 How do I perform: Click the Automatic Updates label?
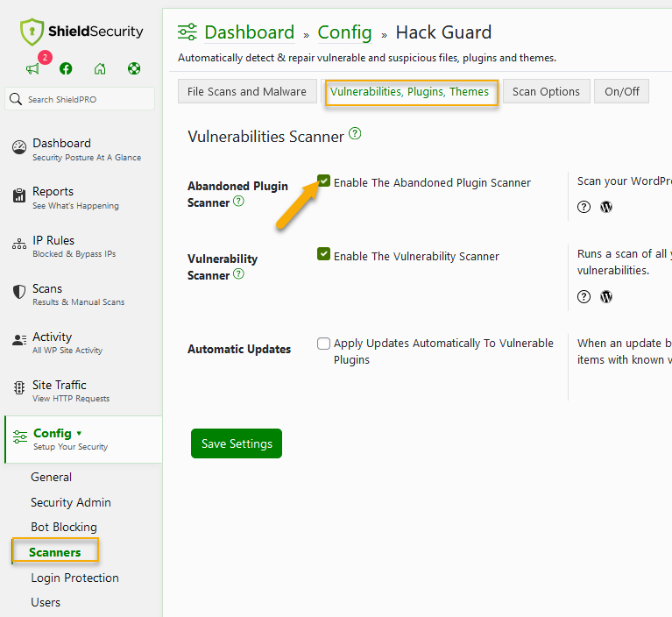[x=239, y=349]
